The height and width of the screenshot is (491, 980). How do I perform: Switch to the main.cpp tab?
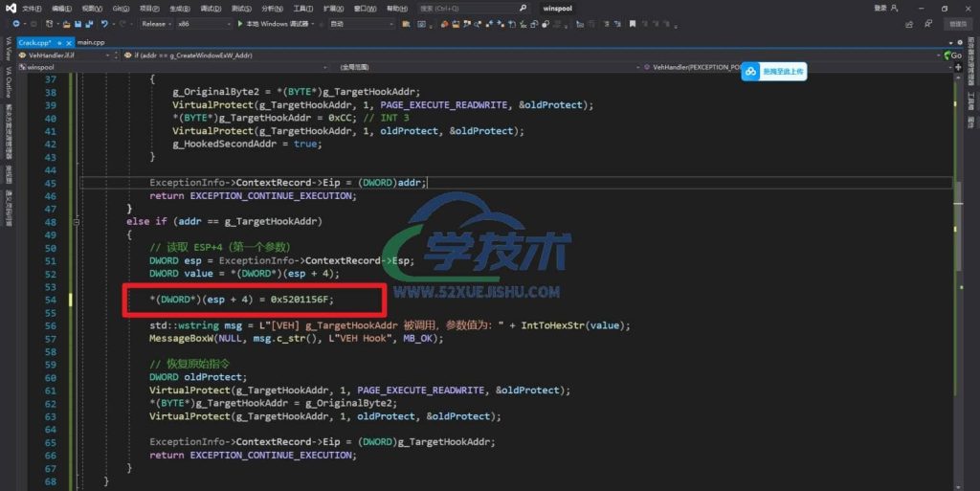92,43
